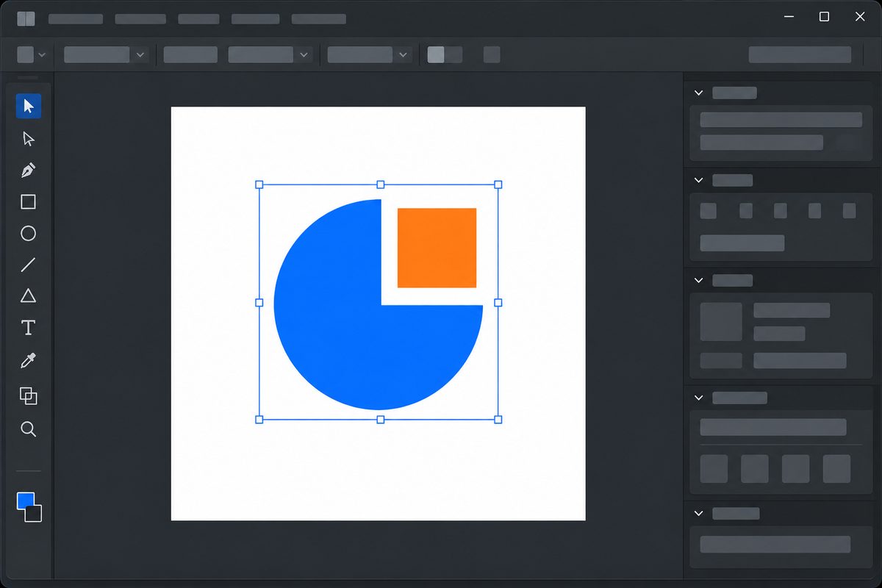The width and height of the screenshot is (882, 588).
Task: Select the Zoom magnifier tool
Action: click(x=28, y=429)
